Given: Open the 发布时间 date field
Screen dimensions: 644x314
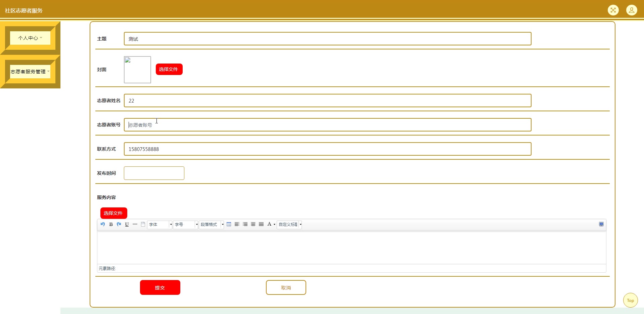Looking at the screenshot, I should coord(154,173).
